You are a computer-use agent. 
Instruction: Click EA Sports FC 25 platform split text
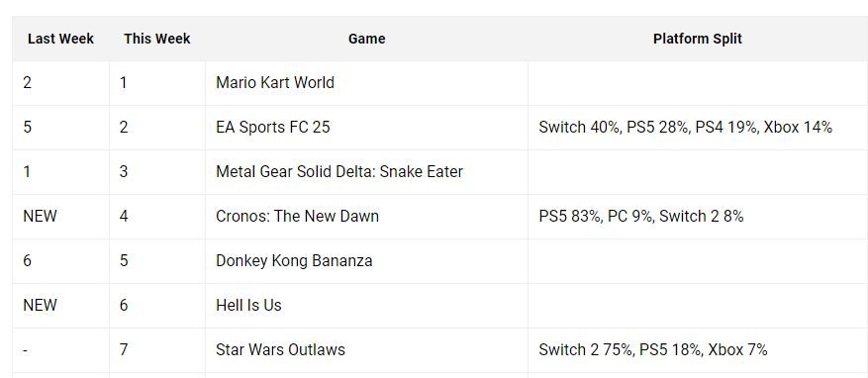685,128
